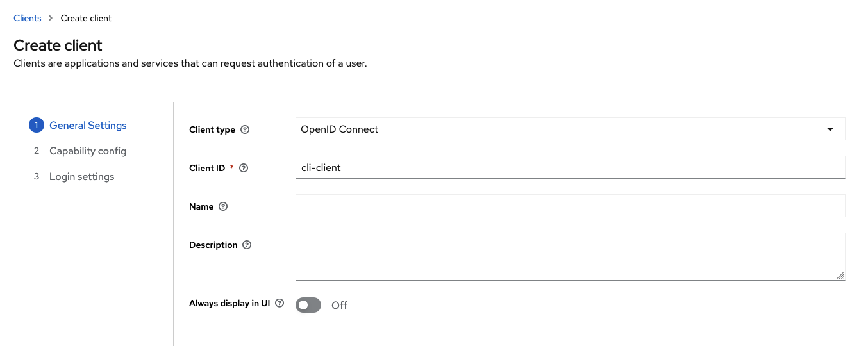The image size is (868, 346).
Task: Click into the empty Name input field
Action: click(x=570, y=206)
